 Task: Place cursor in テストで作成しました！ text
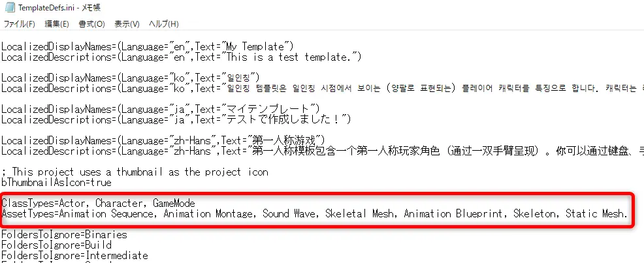(285, 120)
